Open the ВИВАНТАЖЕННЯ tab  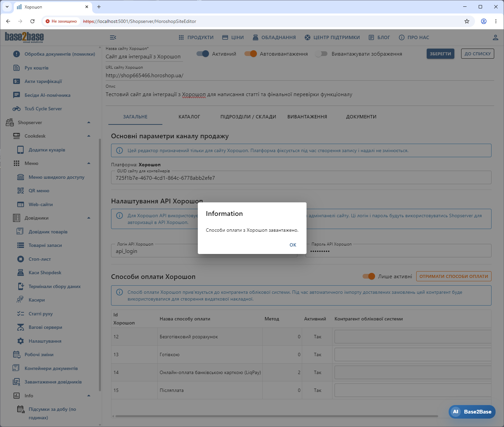(307, 117)
